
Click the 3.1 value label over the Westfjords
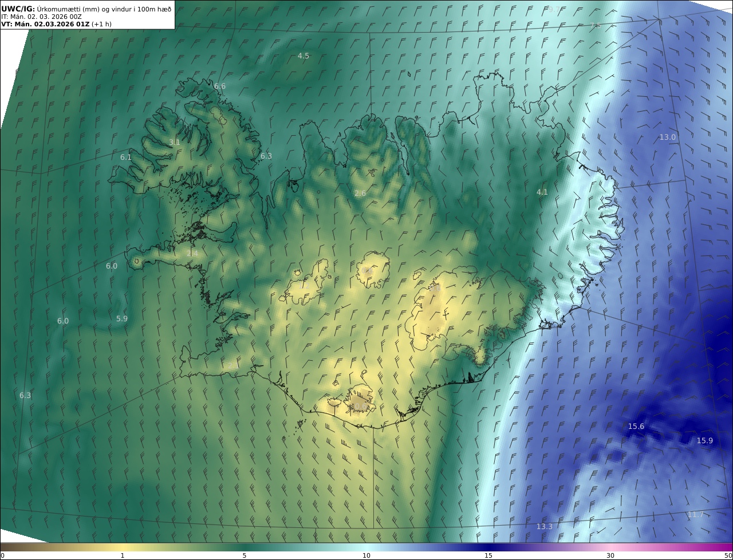[x=175, y=142]
